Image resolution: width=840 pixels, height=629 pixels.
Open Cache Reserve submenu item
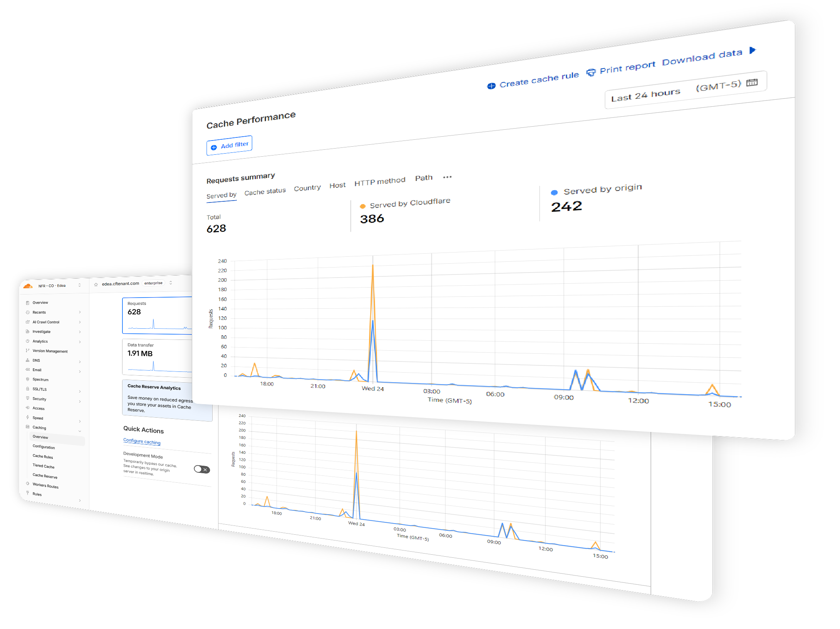click(x=45, y=476)
